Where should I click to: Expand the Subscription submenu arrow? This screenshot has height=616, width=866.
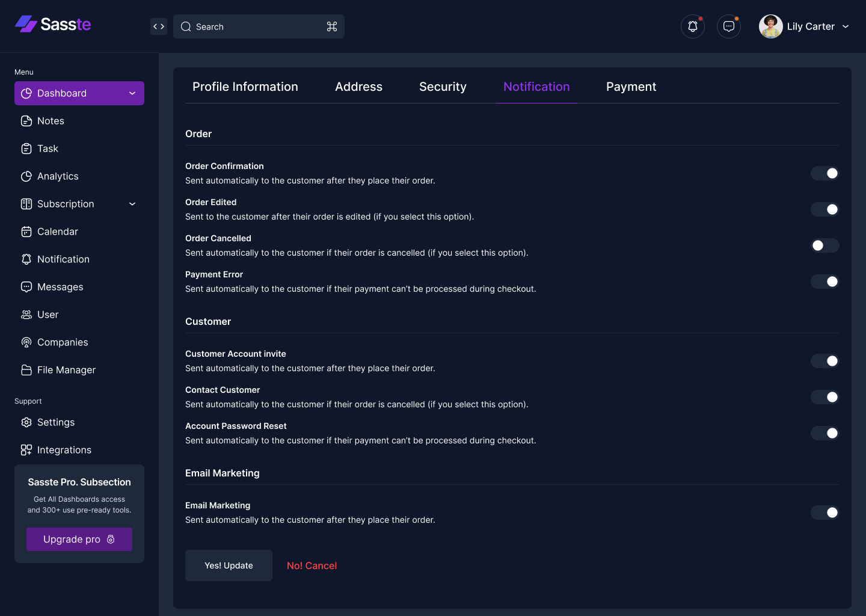[132, 204]
